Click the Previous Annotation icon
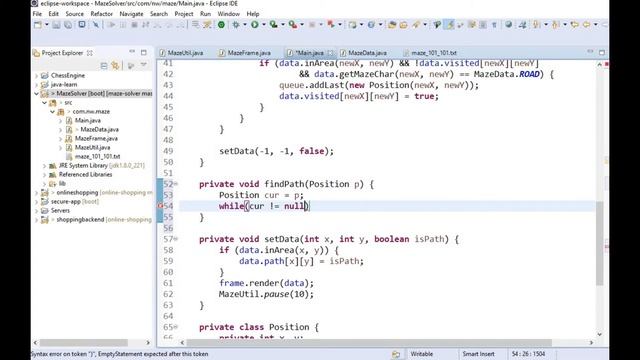This screenshot has height=360, width=640. [556, 25]
